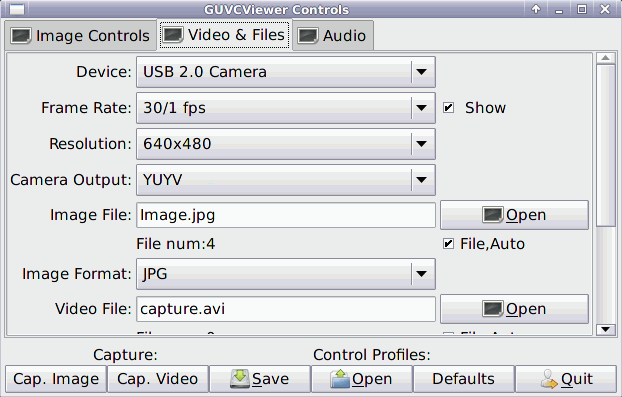
Task: Open the Audio tab
Action: click(x=333, y=36)
